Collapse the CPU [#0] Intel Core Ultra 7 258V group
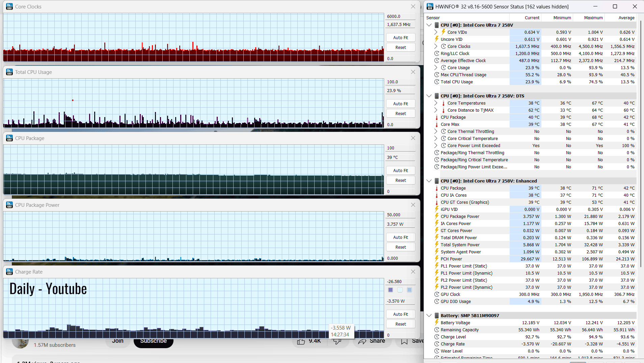 pos(429,25)
